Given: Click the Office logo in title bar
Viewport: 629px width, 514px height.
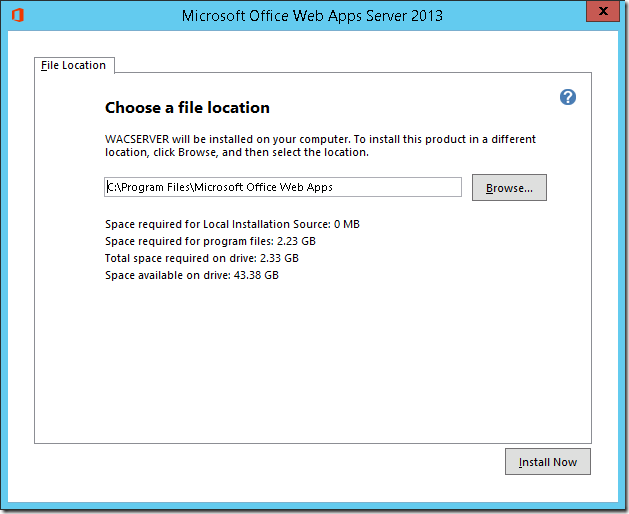Looking at the screenshot, I should tap(18, 15).
